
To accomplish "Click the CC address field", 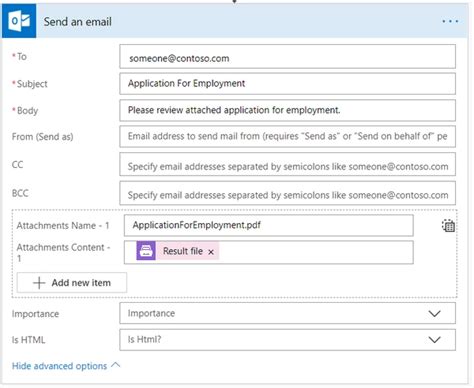I will point(287,164).
